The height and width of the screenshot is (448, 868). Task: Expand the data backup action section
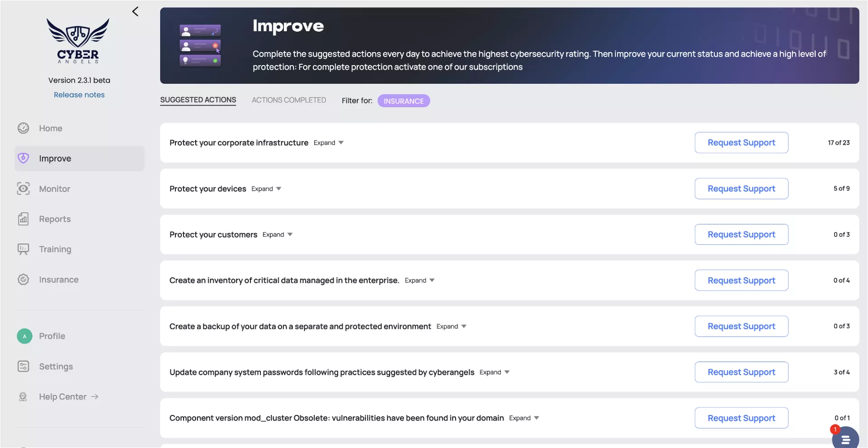click(451, 327)
